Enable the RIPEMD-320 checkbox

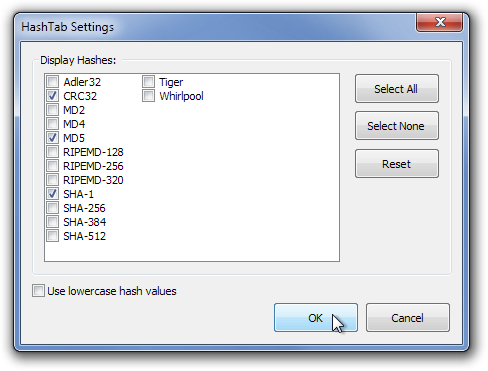point(52,180)
